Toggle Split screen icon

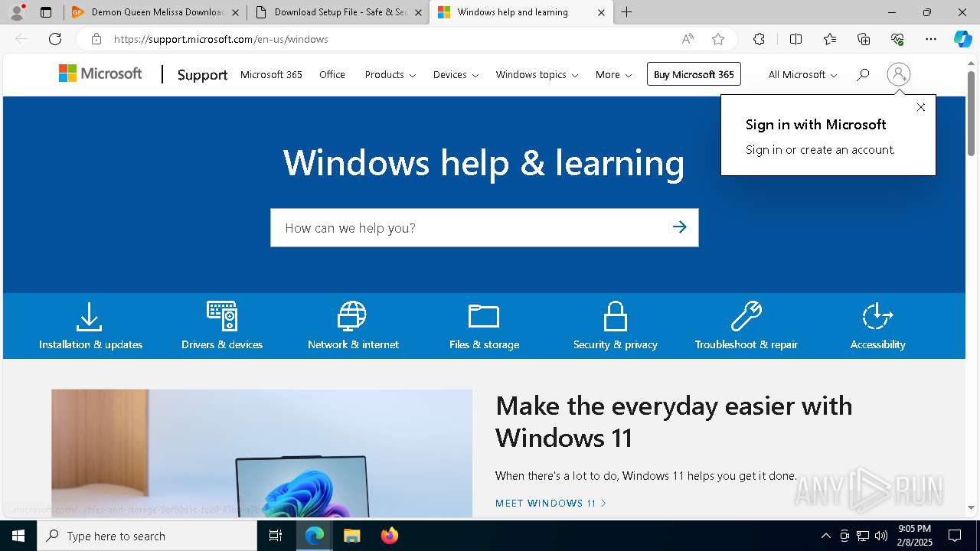pos(795,39)
